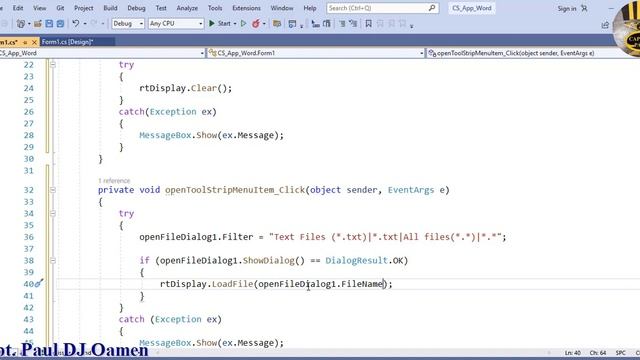Screen dimensions: 640x360
Task: Open the New Project dropdown arrow
Action: point(29,24)
